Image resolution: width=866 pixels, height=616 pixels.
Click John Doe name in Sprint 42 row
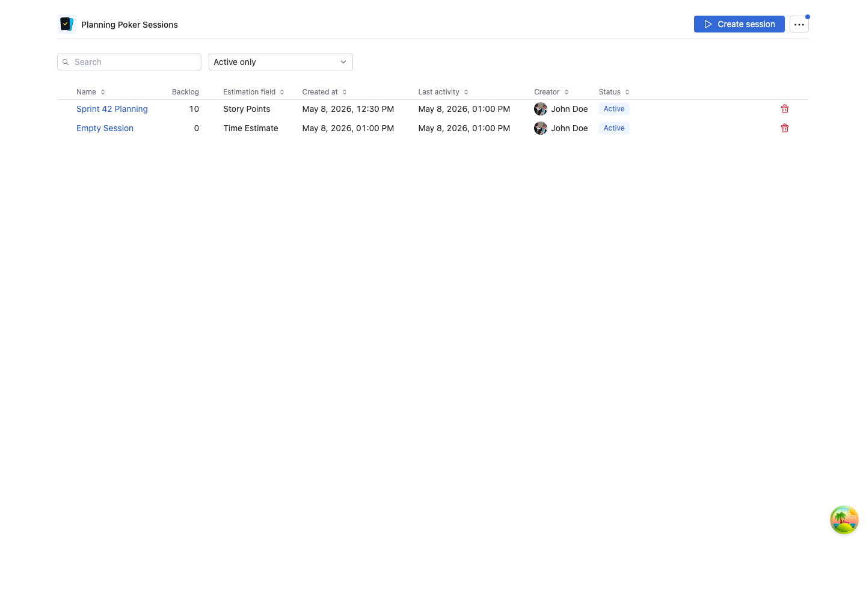click(570, 109)
